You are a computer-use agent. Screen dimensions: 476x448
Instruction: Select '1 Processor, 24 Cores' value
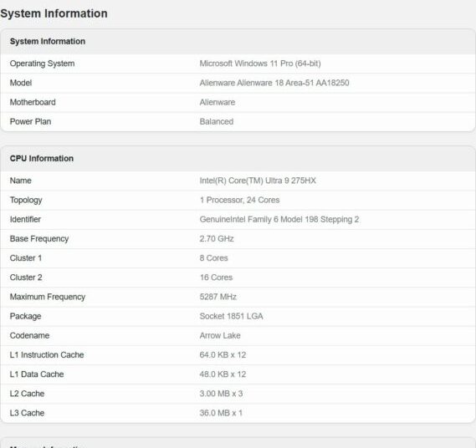click(x=239, y=200)
